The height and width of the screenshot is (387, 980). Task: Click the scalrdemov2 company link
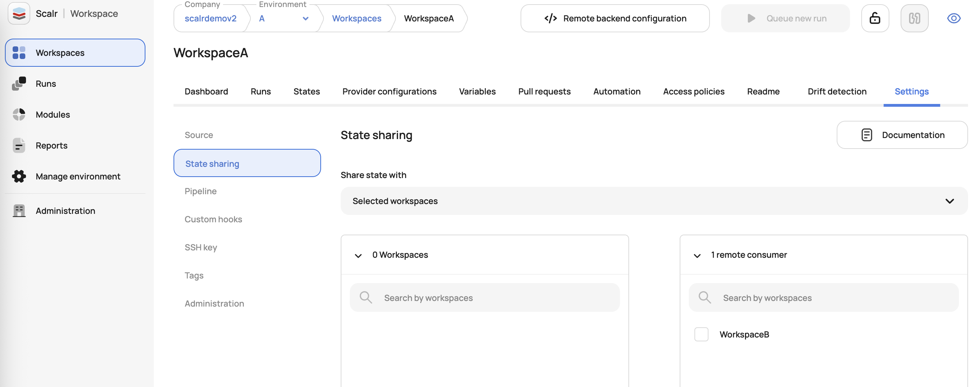coord(210,18)
